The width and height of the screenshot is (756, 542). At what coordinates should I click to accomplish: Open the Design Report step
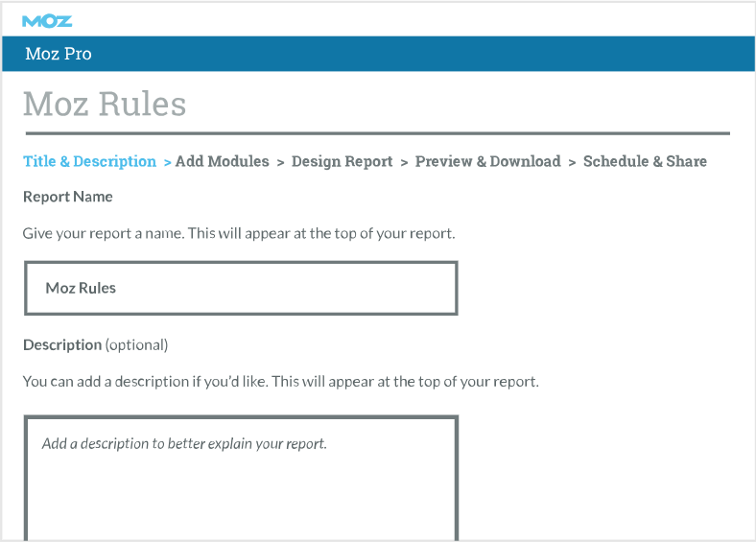click(x=342, y=161)
